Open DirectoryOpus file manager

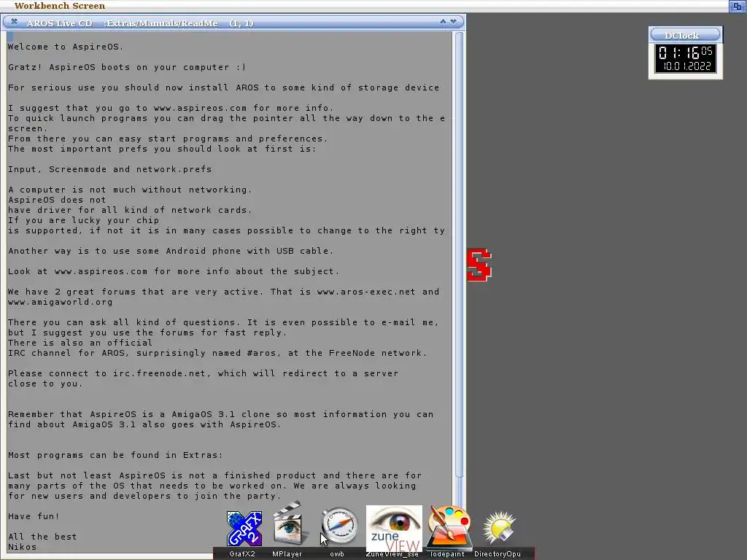(499, 528)
